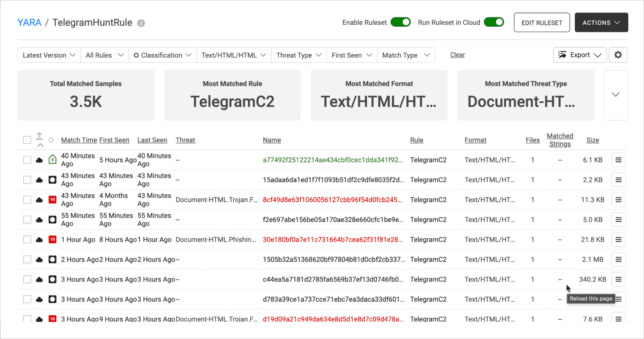The width and height of the screenshot is (644, 339).
Task: Click the EDIT RULESET button
Action: pyautogui.click(x=542, y=23)
